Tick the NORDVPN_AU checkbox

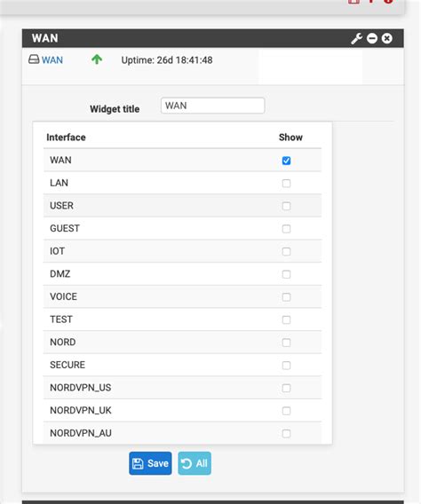pos(286,434)
